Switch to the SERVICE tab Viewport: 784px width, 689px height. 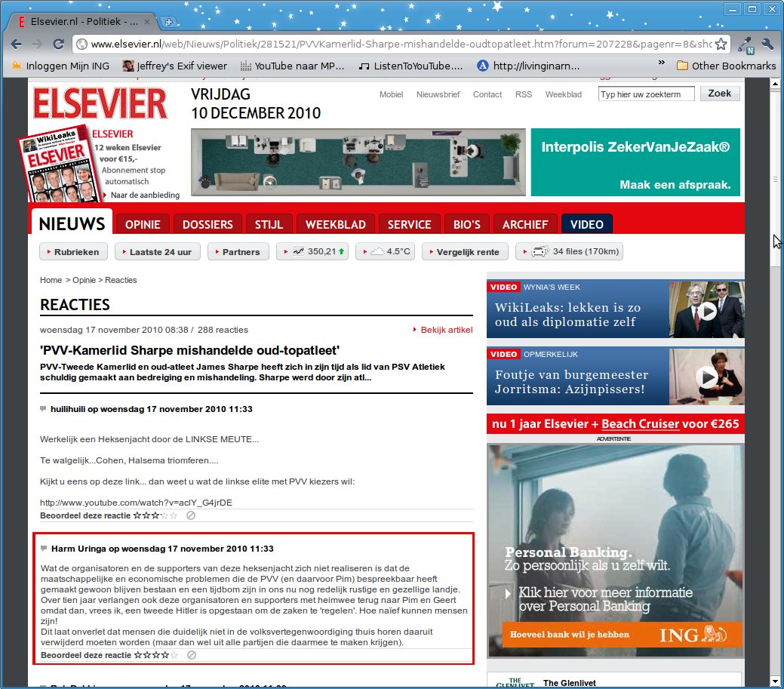pos(409,224)
